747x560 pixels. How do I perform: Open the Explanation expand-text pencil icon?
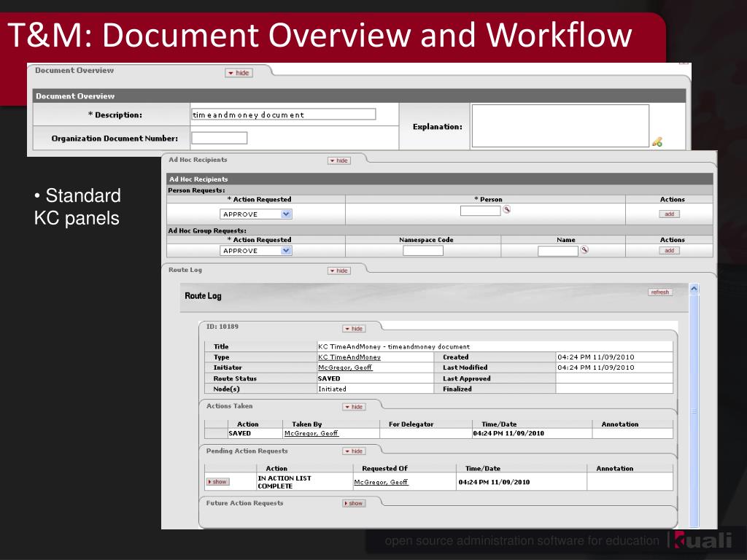pos(657,141)
